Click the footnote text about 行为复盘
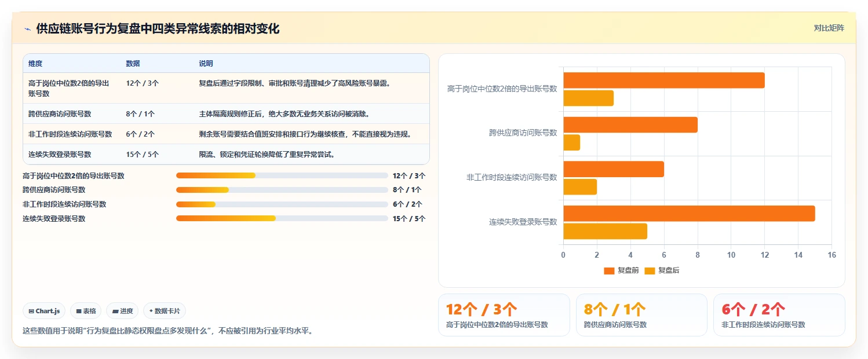Viewport: 868px width, 359px height. [167, 331]
